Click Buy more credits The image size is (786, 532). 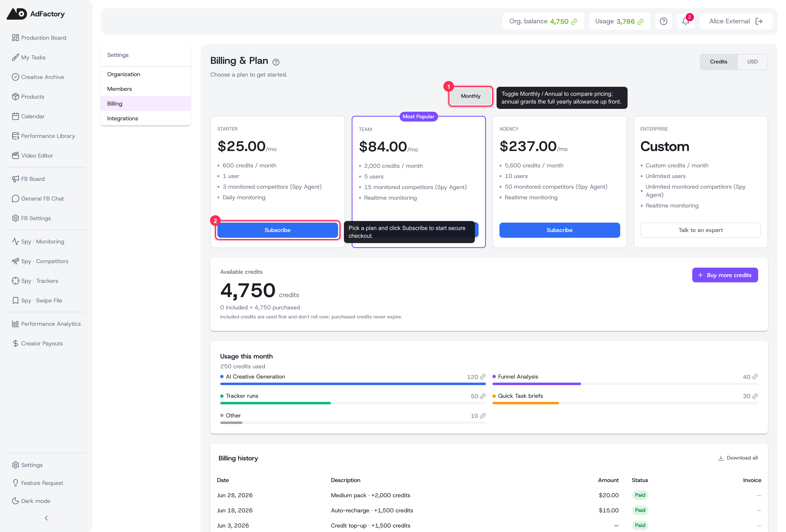pos(725,275)
